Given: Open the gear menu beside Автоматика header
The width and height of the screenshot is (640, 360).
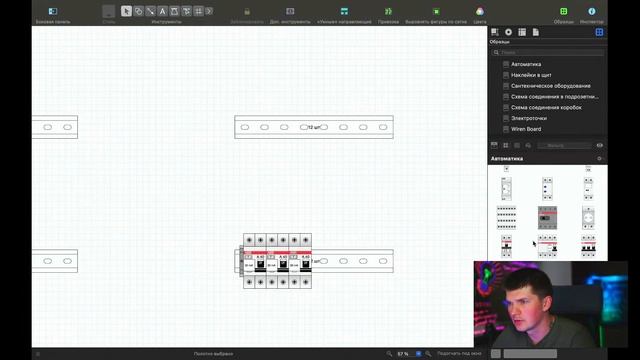Looking at the screenshot, I should point(600,158).
